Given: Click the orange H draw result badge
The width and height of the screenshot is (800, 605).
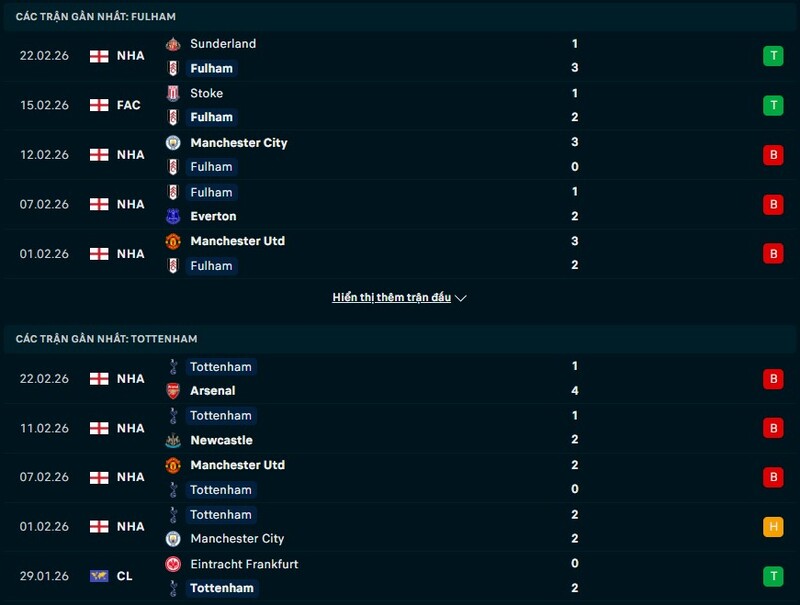Looking at the screenshot, I should 772,527.
